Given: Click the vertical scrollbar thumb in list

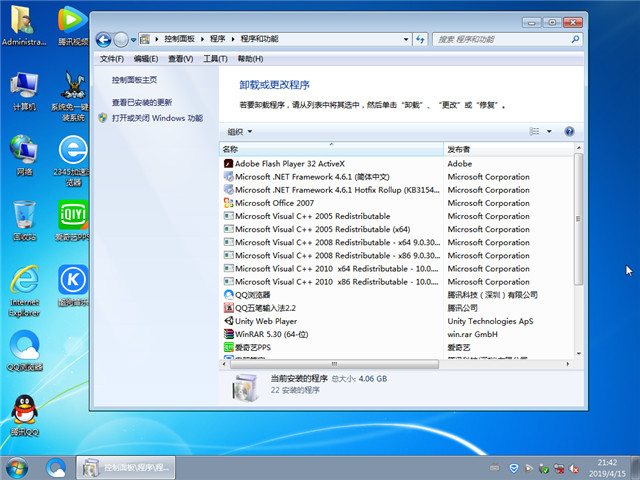Looking at the screenshot, I should 578,219.
